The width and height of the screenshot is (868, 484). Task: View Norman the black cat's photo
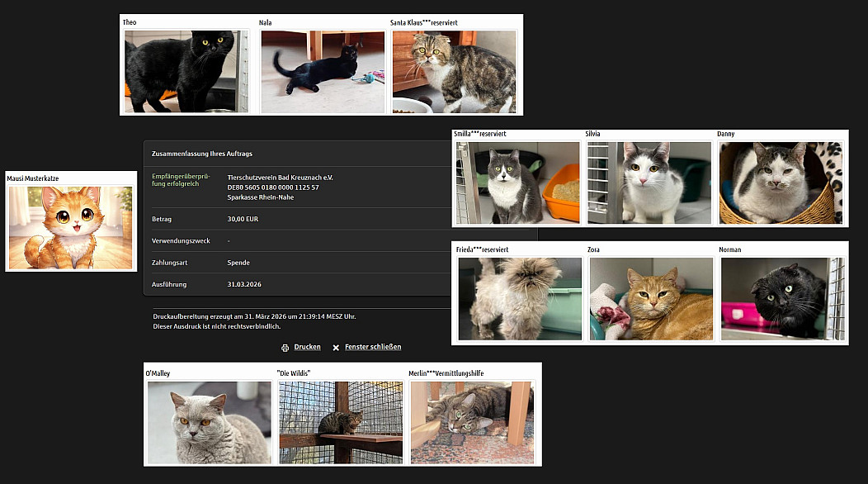(x=782, y=298)
